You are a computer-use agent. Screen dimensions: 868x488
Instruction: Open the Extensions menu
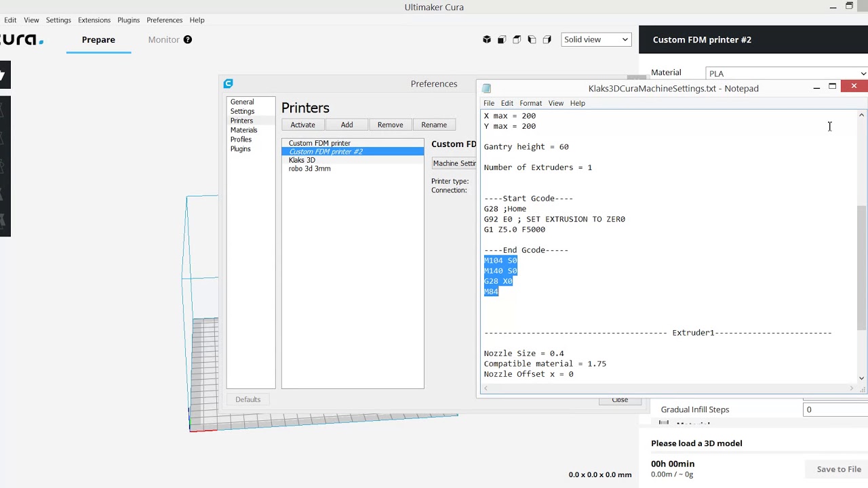pos(94,20)
